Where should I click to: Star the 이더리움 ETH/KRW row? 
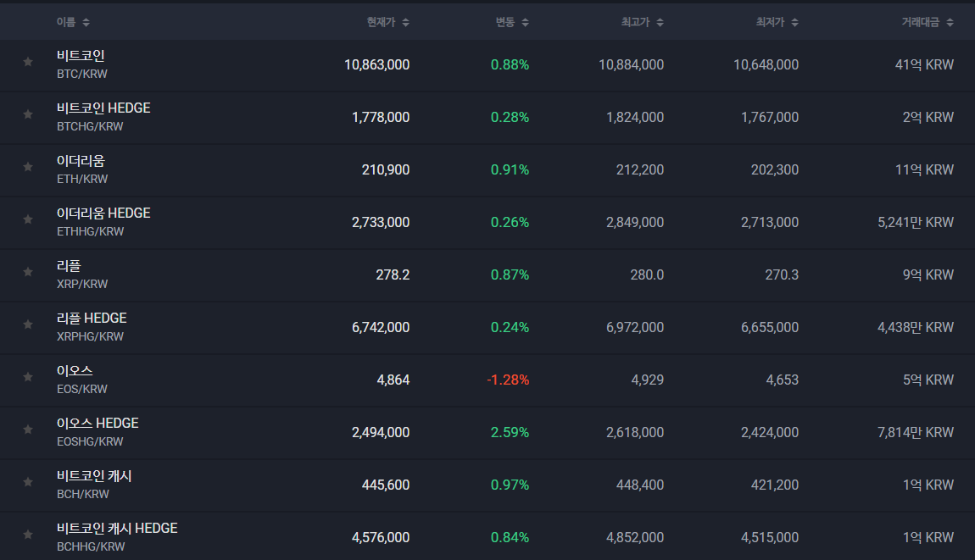coord(28,167)
